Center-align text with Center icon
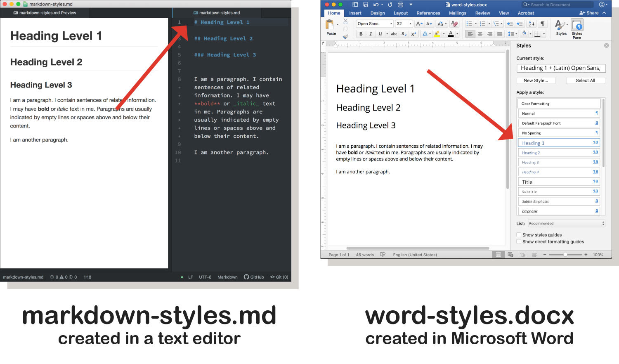Image resolution: width=619 pixels, height=364 pixels. 480,34
